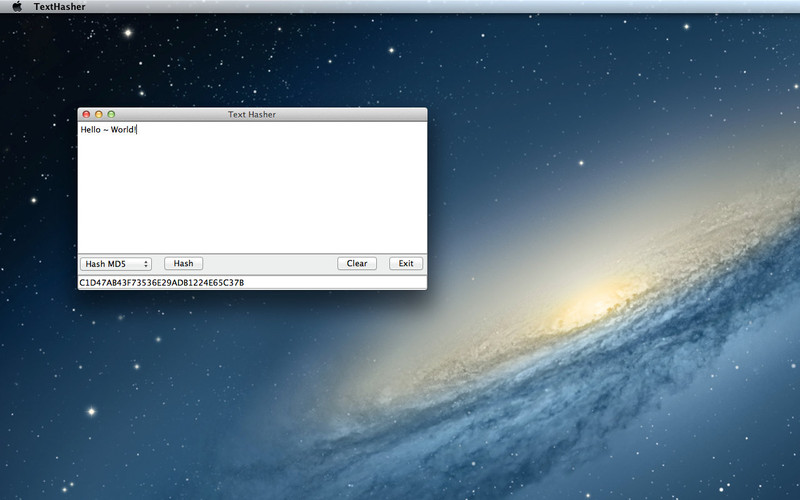Open the Apple menu
Image resolution: width=800 pixels, height=500 pixels.
[x=17, y=7]
